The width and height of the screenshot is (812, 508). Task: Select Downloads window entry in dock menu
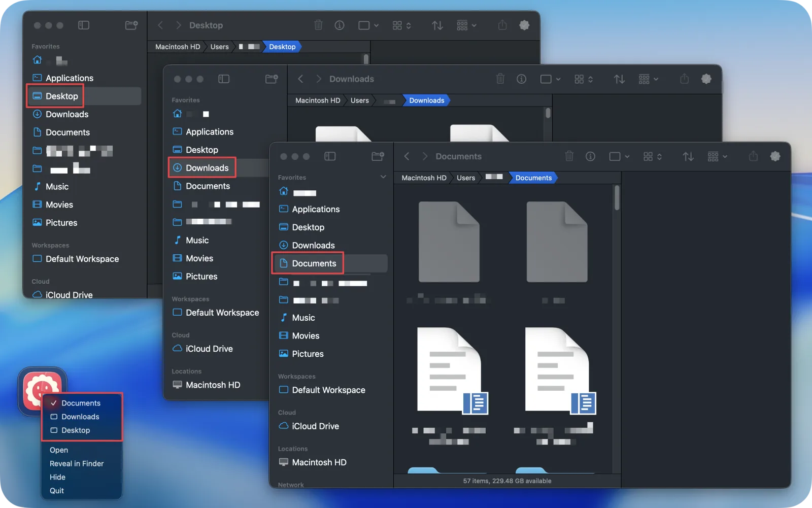pyautogui.click(x=82, y=417)
